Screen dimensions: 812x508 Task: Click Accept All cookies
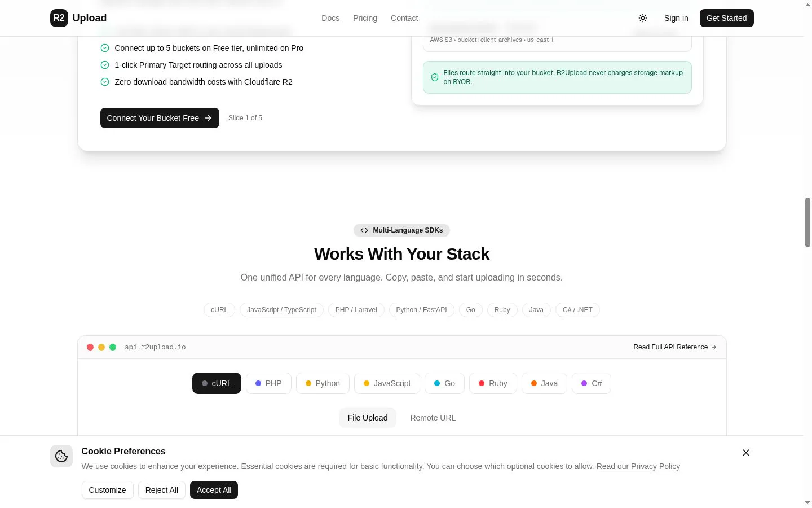click(x=214, y=490)
